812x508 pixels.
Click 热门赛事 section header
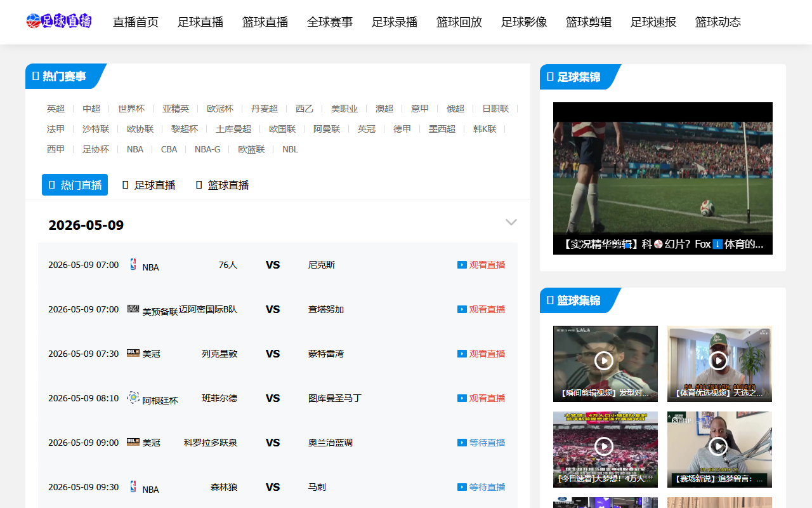63,76
